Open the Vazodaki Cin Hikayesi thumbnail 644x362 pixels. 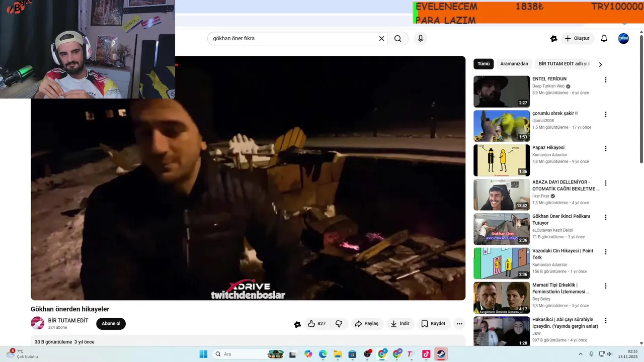coord(502,263)
